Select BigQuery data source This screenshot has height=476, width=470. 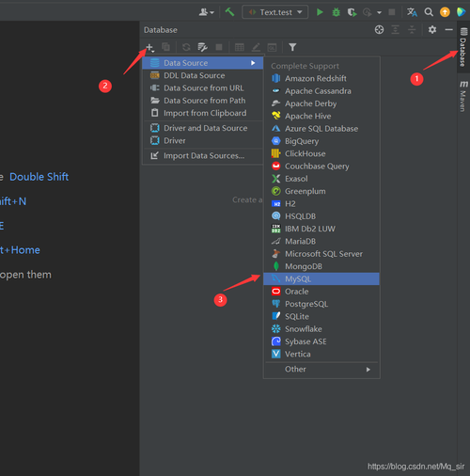coord(321,141)
